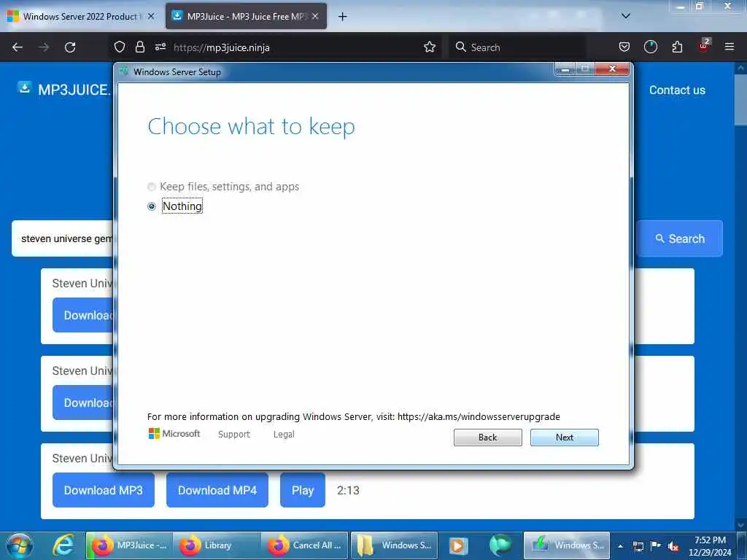747x560 pixels.
Task: View site security padlock info
Action: pyautogui.click(x=139, y=47)
